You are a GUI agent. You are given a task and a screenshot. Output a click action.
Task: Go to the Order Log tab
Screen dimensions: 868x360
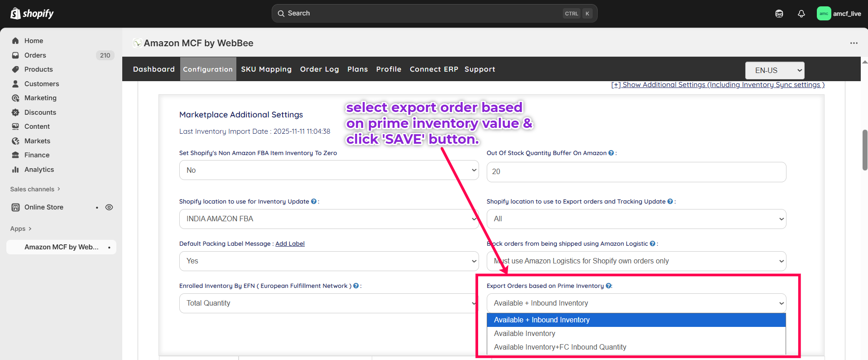[319, 69]
